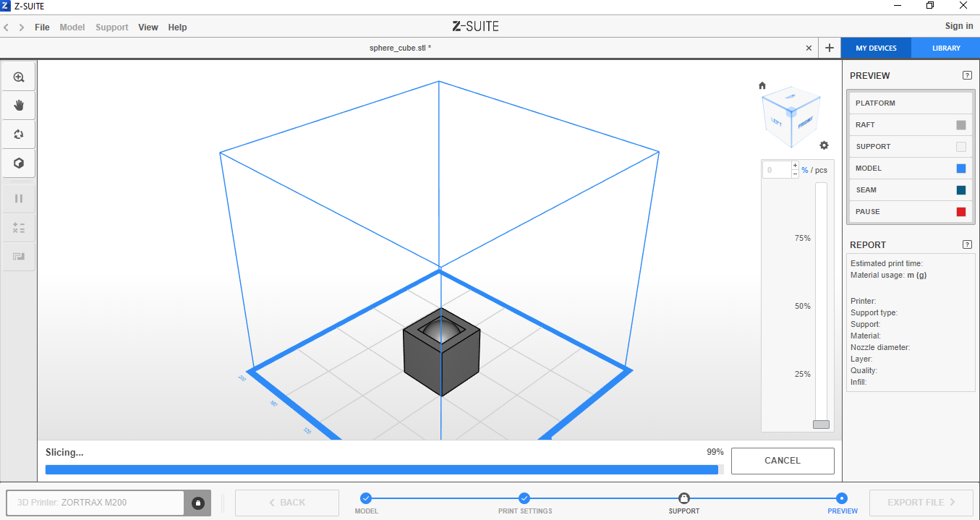
Task: Click the pause insertion tool icon
Action: pyautogui.click(x=19, y=198)
